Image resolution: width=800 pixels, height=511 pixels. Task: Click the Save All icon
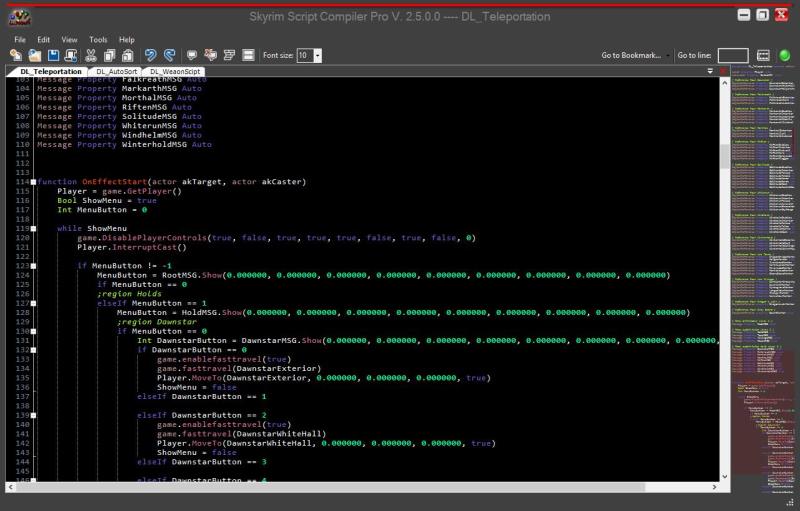pyautogui.click(x=71, y=55)
